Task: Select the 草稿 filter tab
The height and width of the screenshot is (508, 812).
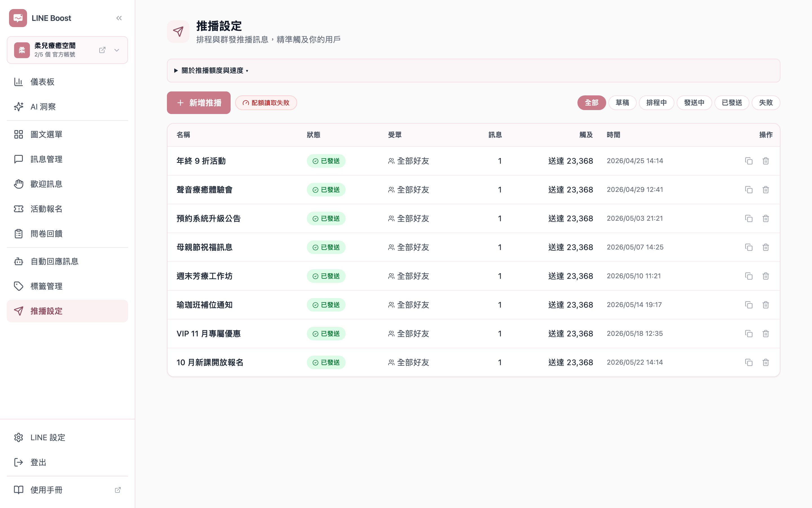Action: coord(623,103)
